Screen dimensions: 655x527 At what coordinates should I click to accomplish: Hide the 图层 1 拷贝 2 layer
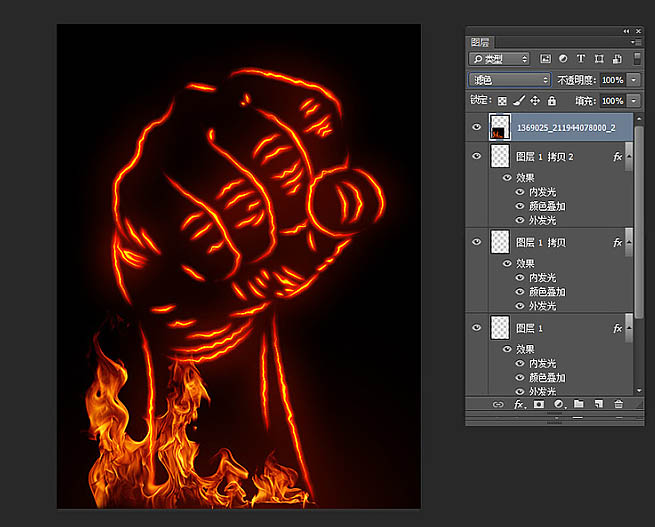click(476, 156)
